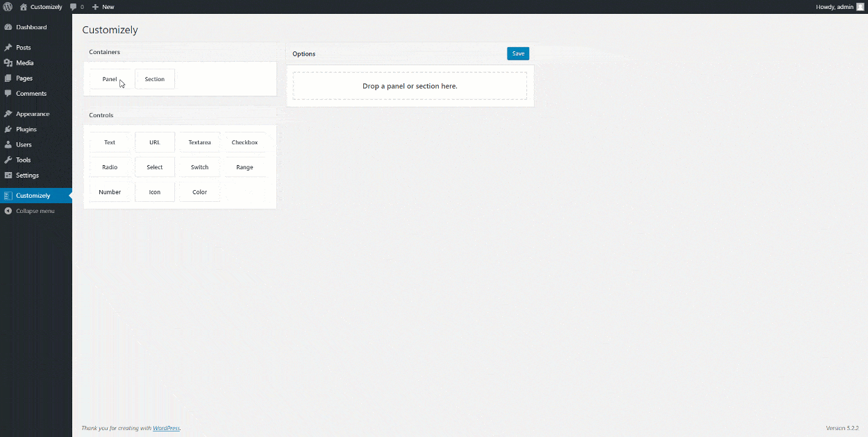The image size is (868, 437).
Task: Open the Settings menu label
Action: coord(28,175)
